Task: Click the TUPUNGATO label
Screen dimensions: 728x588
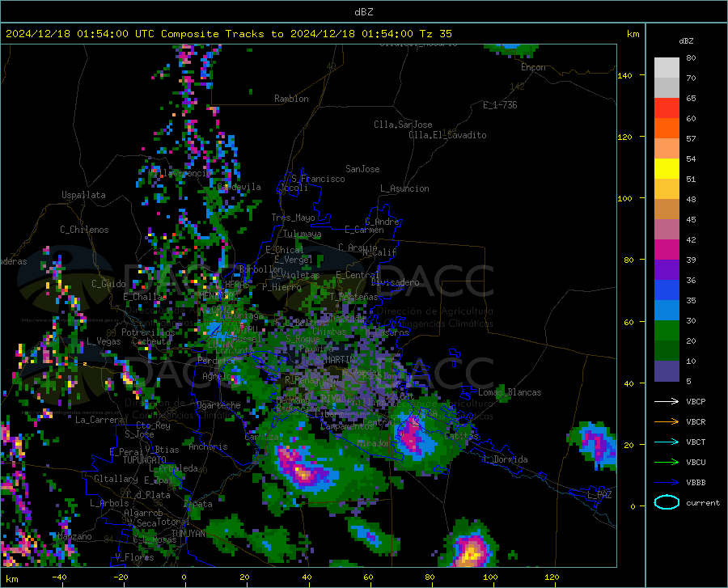Action: pyautogui.click(x=145, y=460)
